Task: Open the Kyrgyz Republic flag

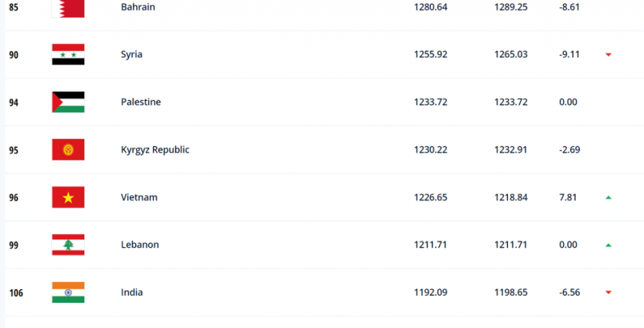Action: point(68,149)
